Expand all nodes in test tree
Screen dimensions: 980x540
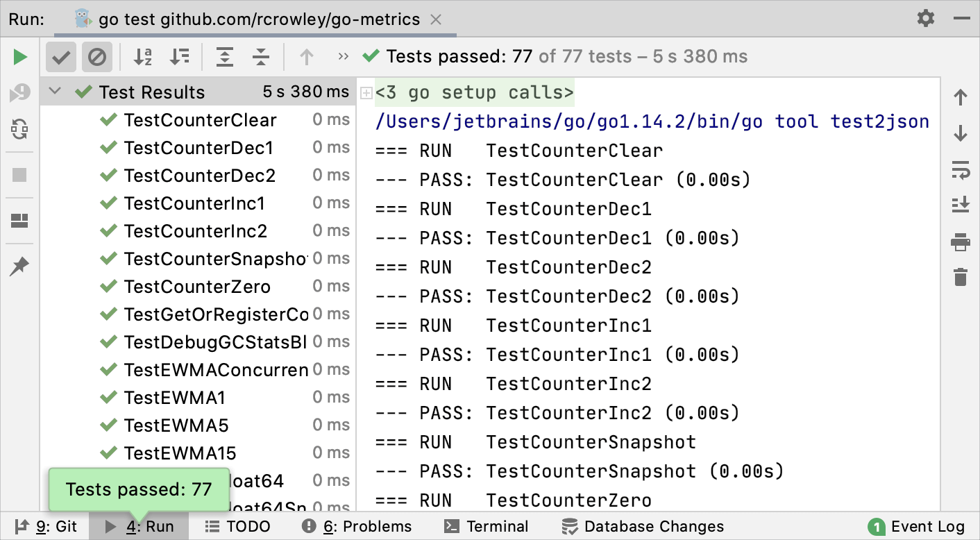pyautogui.click(x=225, y=57)
